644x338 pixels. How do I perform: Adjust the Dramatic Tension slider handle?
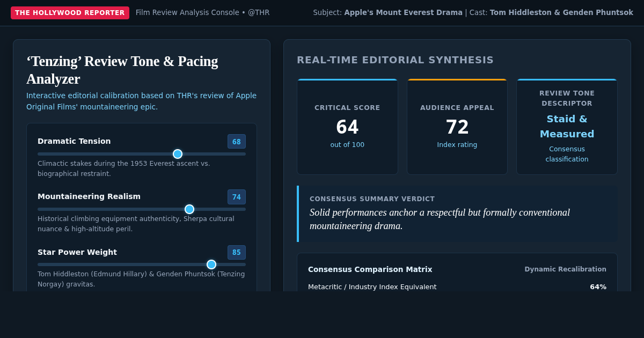(x=178, y=154)
